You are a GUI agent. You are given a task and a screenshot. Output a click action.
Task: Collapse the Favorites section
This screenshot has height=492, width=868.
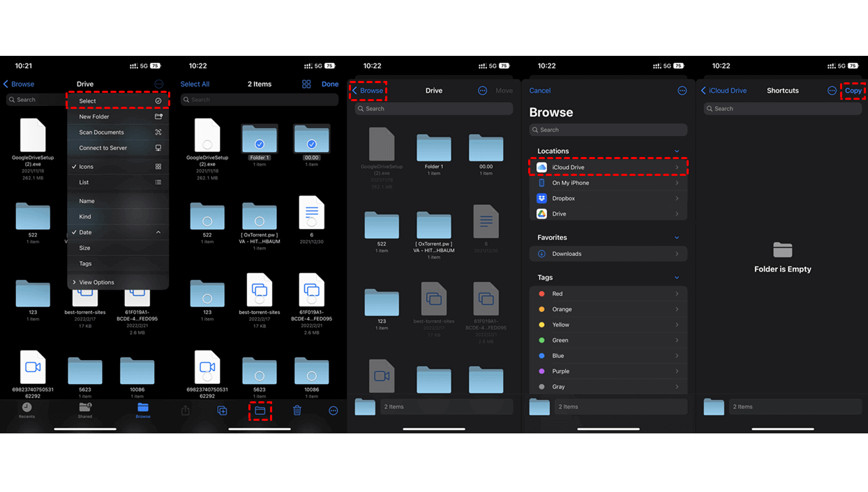click(x=677, y=238)
